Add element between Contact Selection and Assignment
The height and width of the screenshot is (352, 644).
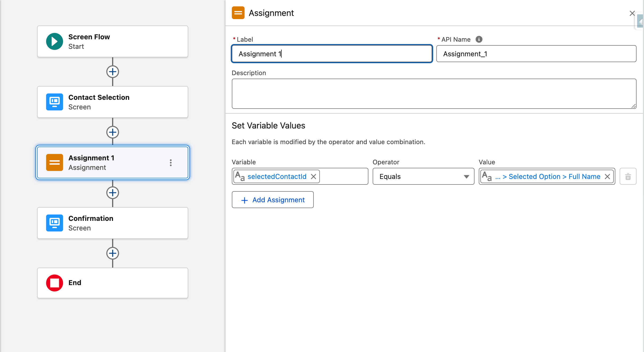113,132
